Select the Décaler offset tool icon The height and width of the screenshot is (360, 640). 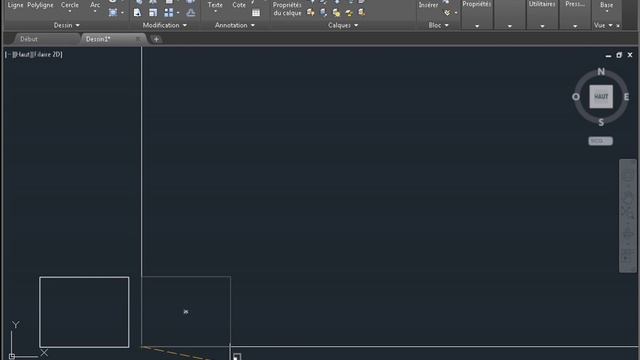tap(191, 13)
